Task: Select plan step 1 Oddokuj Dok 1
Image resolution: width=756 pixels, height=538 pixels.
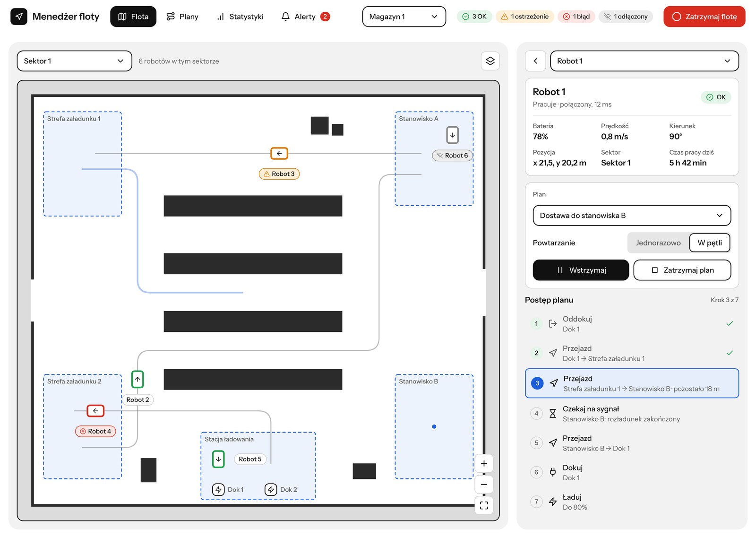Action: point(632,324)
